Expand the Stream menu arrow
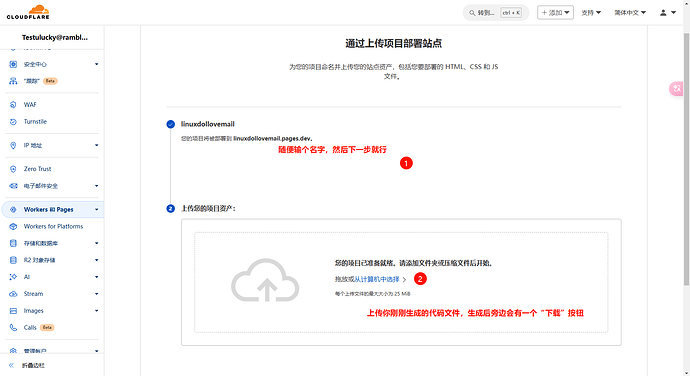The height and width of the screenshot is (376, 690). (x=96, y=294)
